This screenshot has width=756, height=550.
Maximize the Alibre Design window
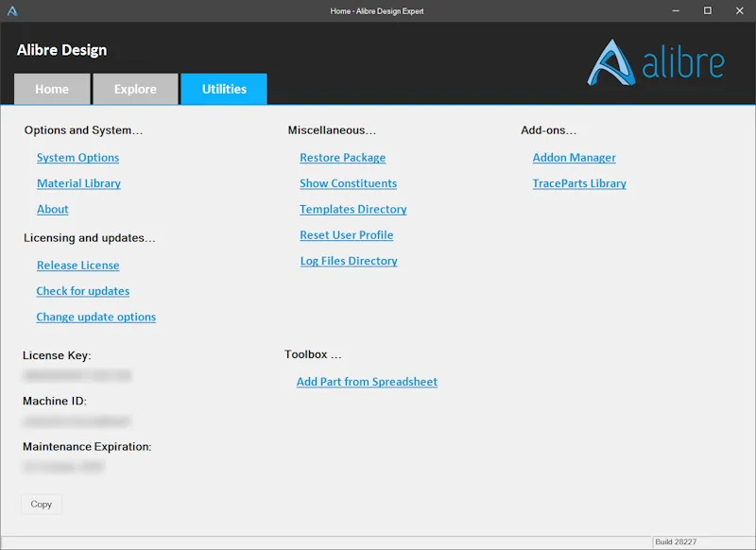[707, 10]
